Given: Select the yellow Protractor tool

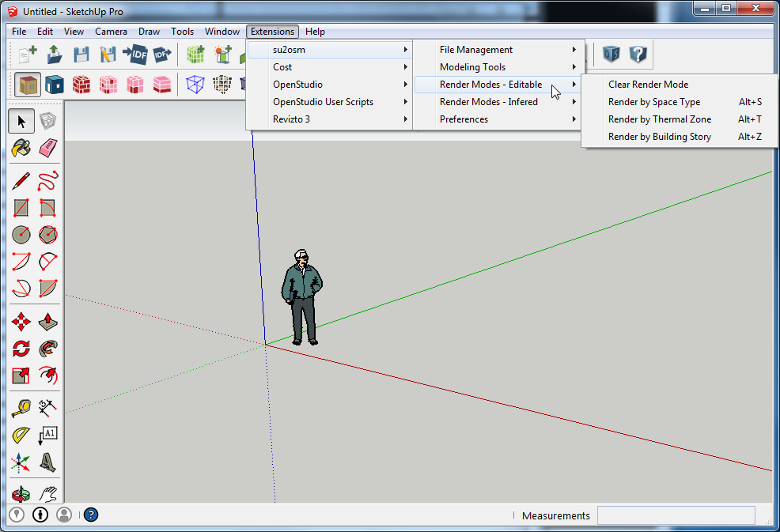Looking at the screenshot, I should [21, 436].
